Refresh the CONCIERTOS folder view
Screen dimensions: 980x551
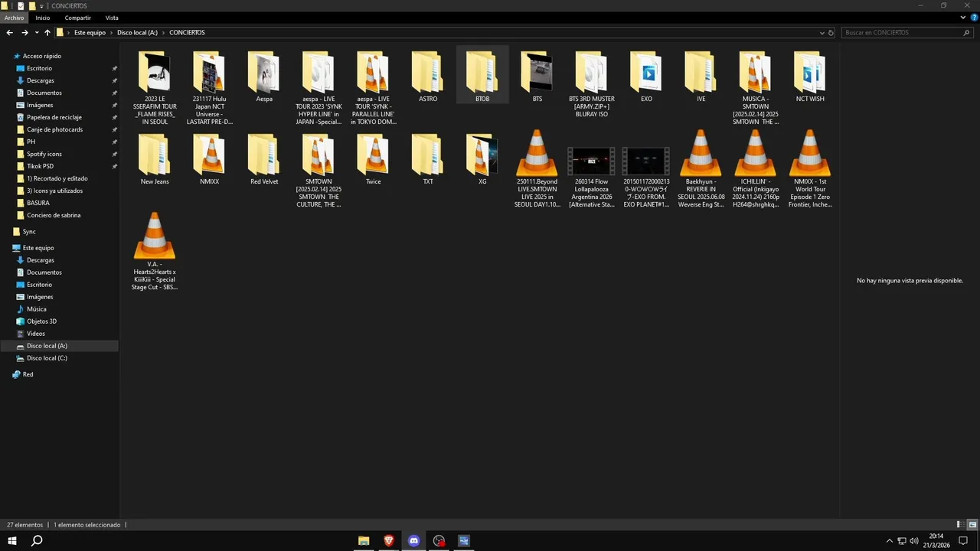831,33
